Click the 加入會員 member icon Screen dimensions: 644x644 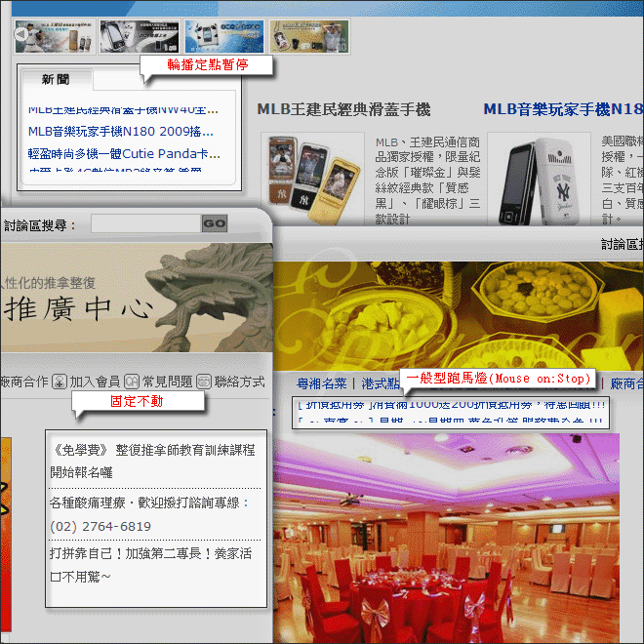point(60,382)
